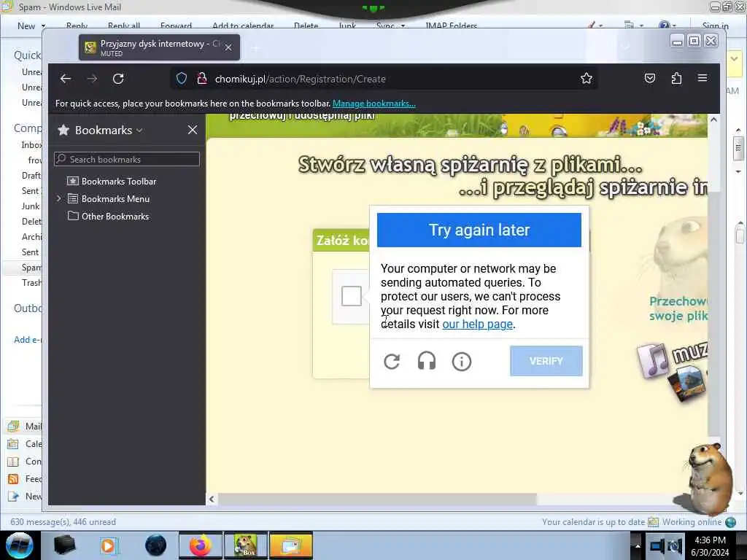Show hidden system tray icons
The width and height of the screenshot is (747, 560).
click(x=638, y=545)
